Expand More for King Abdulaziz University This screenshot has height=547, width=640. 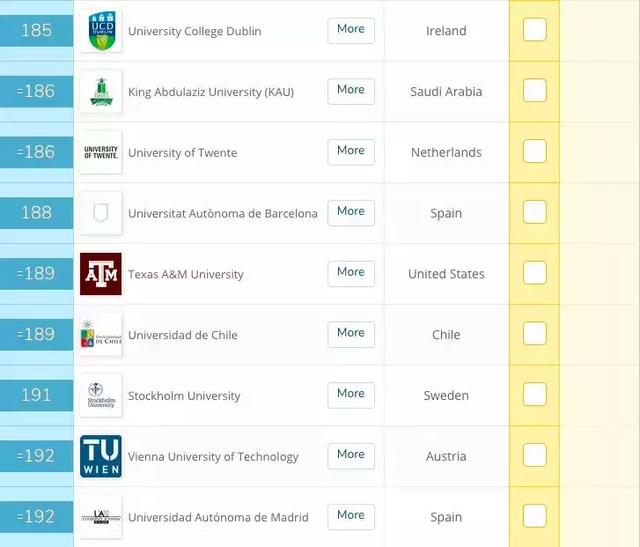(x=351, y=91)
